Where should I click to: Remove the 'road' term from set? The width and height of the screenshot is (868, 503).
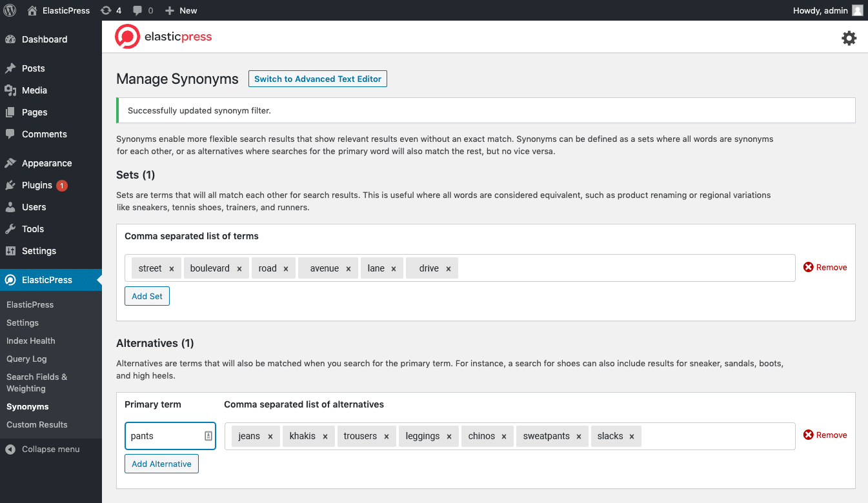point(286,269)
